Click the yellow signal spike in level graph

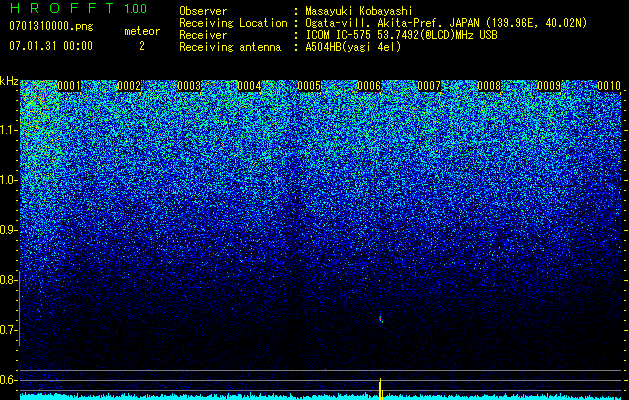[381, 389]
